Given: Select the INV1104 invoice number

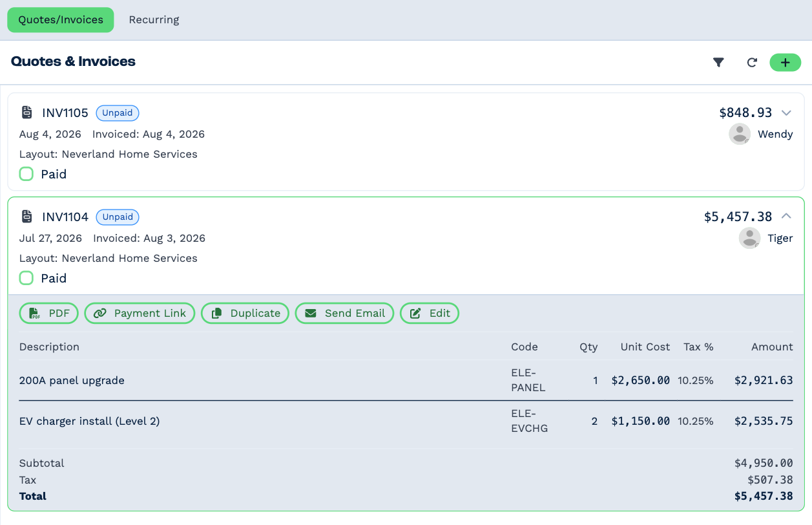Looking at the screenshot, I should click(65, 217).
